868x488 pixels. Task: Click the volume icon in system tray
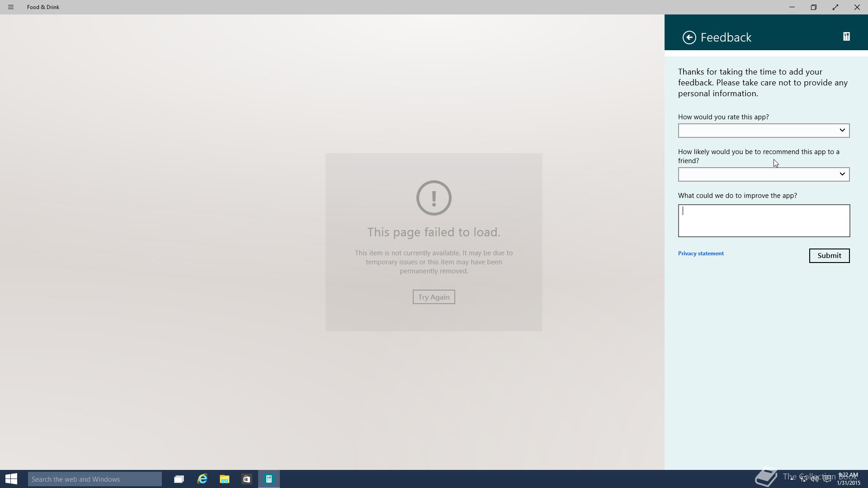(x=815, y=479)
